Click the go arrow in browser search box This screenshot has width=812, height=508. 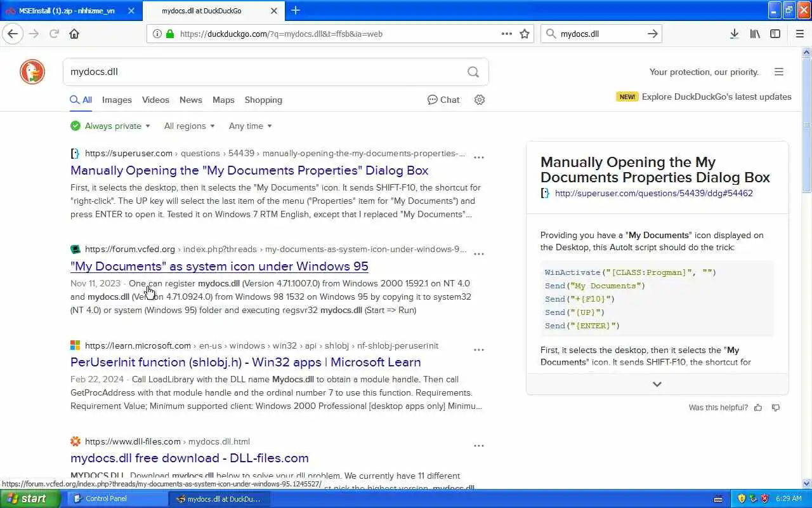click(652, 34)
